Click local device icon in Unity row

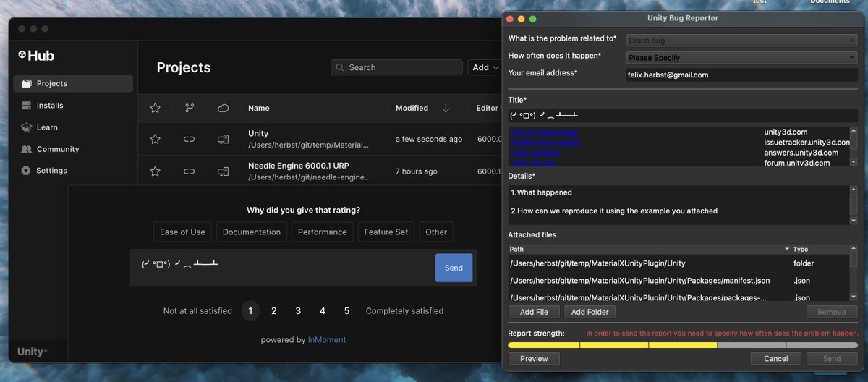(224, 139)
